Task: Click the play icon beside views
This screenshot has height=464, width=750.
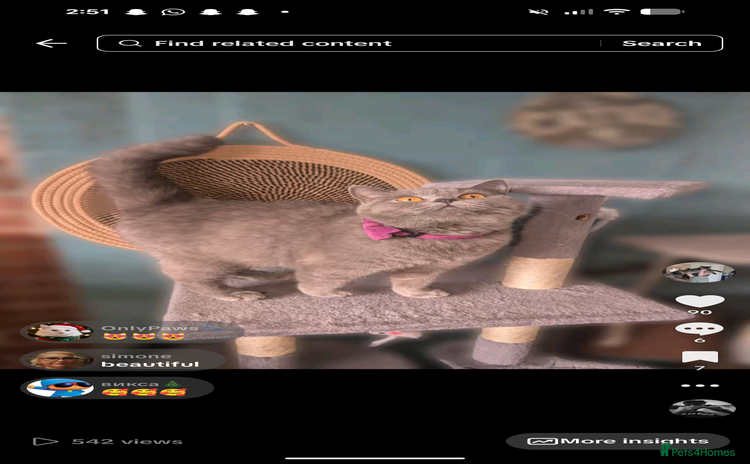Action: pyautogui.click(x=45, y=441)
